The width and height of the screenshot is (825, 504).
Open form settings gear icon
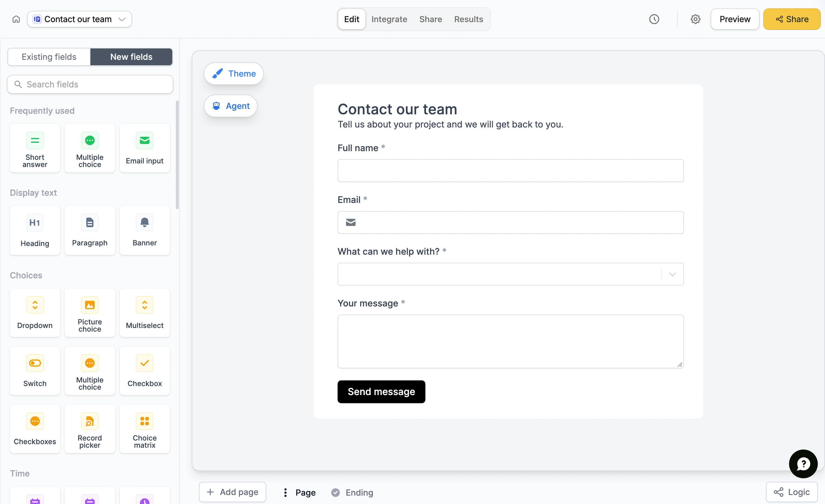(695, 19)
